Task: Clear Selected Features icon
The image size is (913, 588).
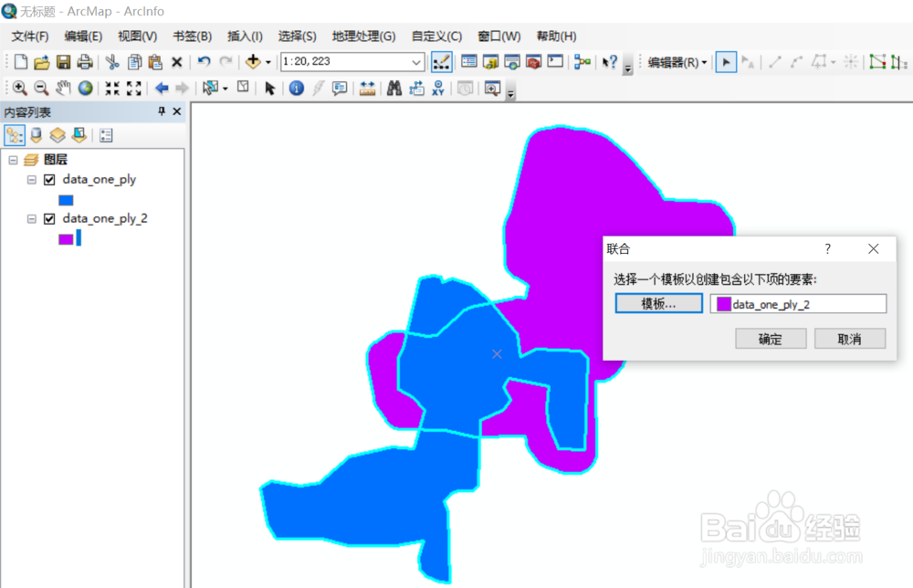Action: (x=243, y=88)
